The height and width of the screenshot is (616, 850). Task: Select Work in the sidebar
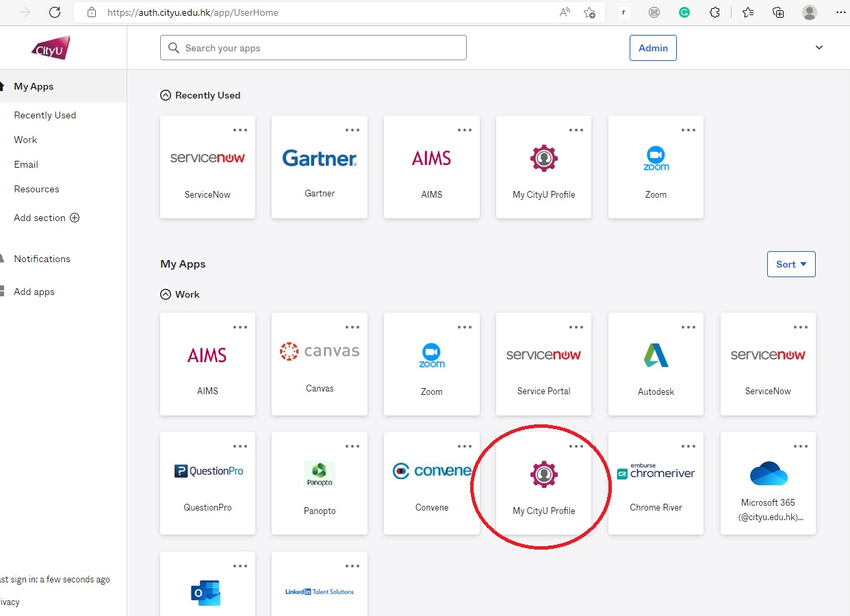[25, 140]
